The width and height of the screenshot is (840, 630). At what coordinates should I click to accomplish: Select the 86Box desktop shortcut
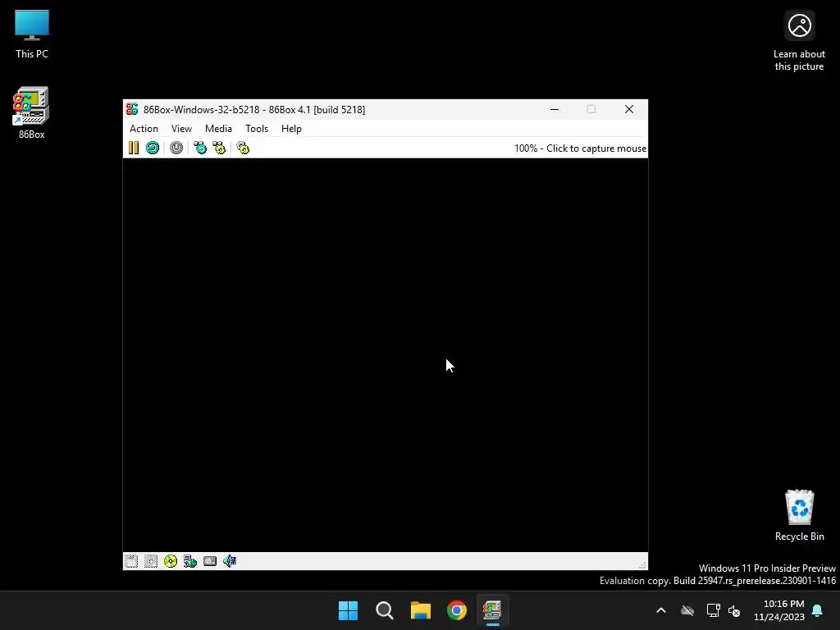click(x=32, y=113)
